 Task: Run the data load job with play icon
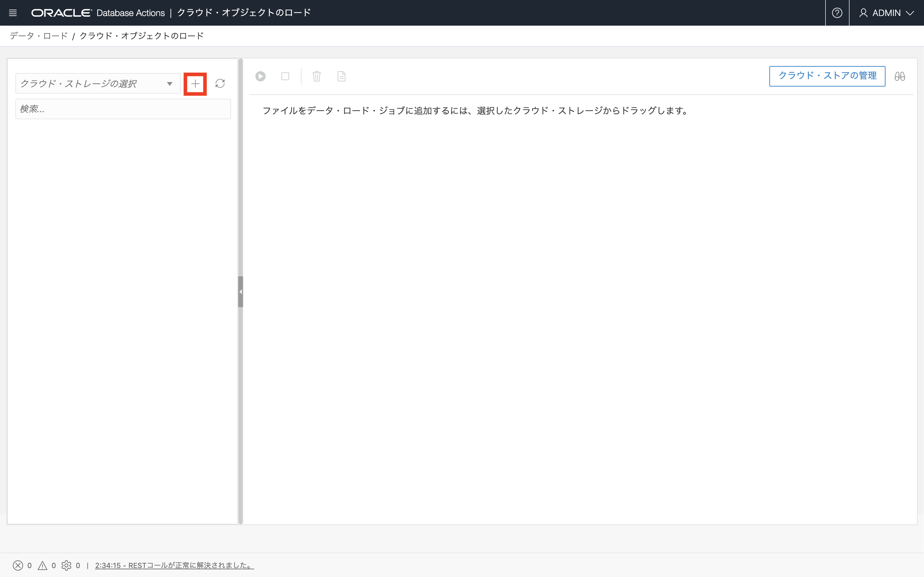[x=261, y=76]
